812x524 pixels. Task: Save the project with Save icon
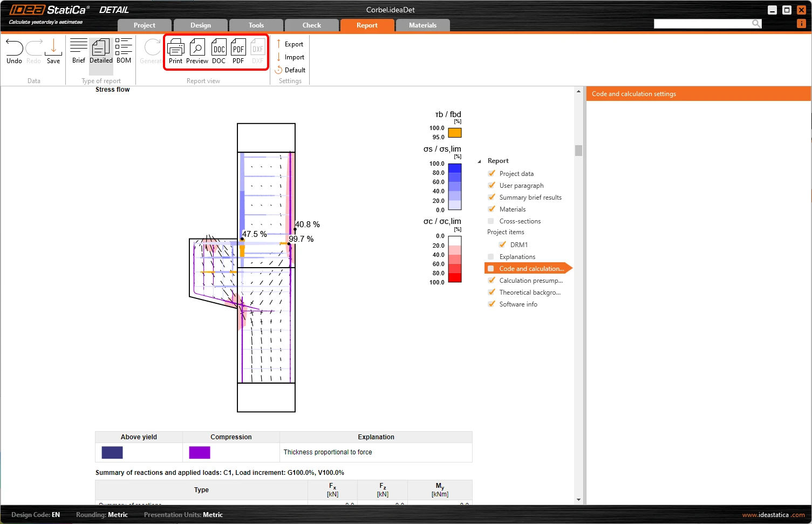pyautogui.click(x=53, y=47)
